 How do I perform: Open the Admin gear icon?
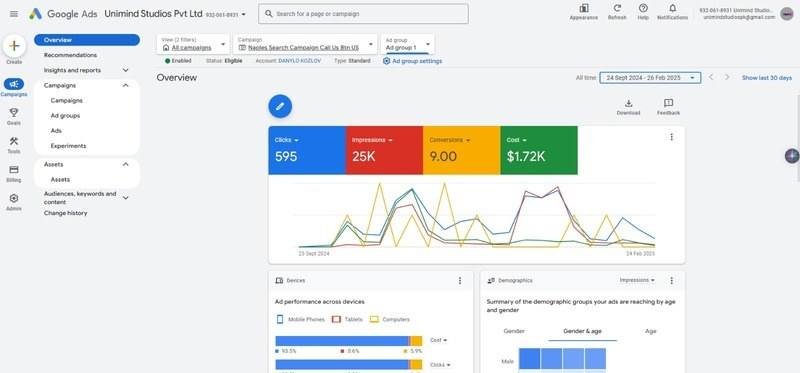pos(14,198)
